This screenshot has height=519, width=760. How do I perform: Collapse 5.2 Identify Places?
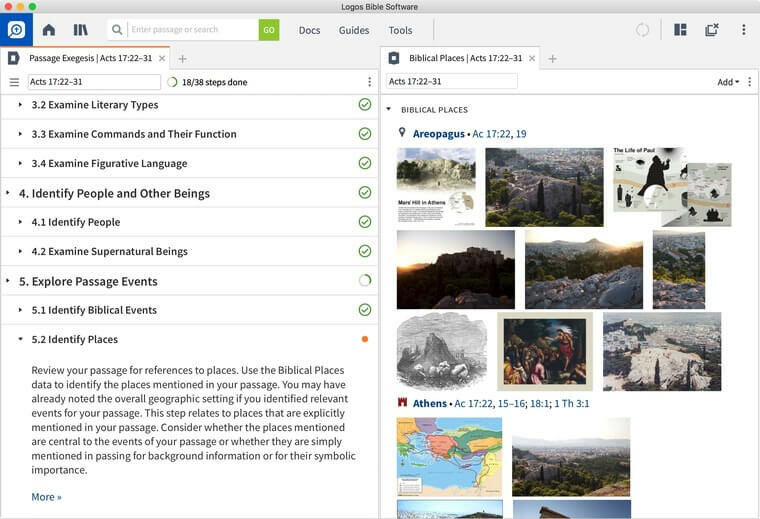[20, 339]
